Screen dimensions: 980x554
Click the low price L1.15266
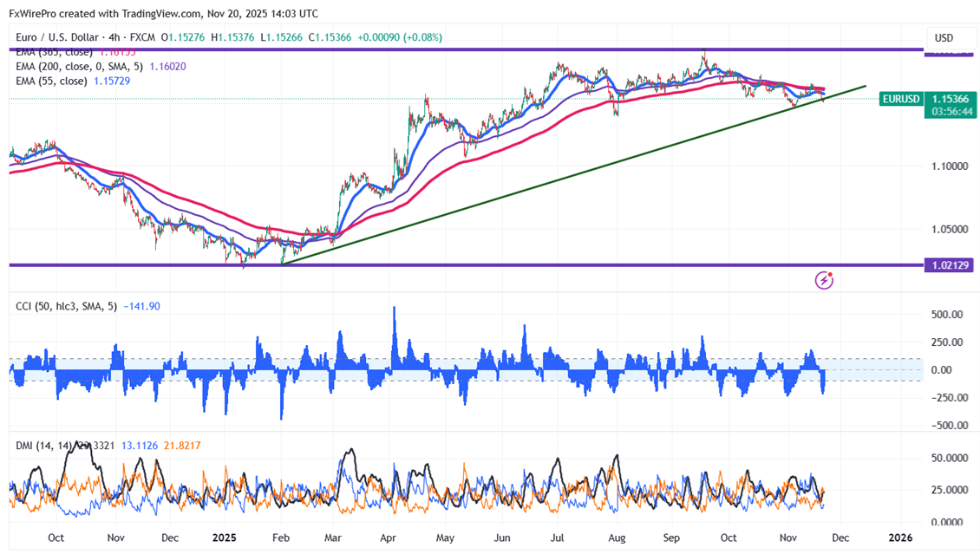(x=281, y=37)
